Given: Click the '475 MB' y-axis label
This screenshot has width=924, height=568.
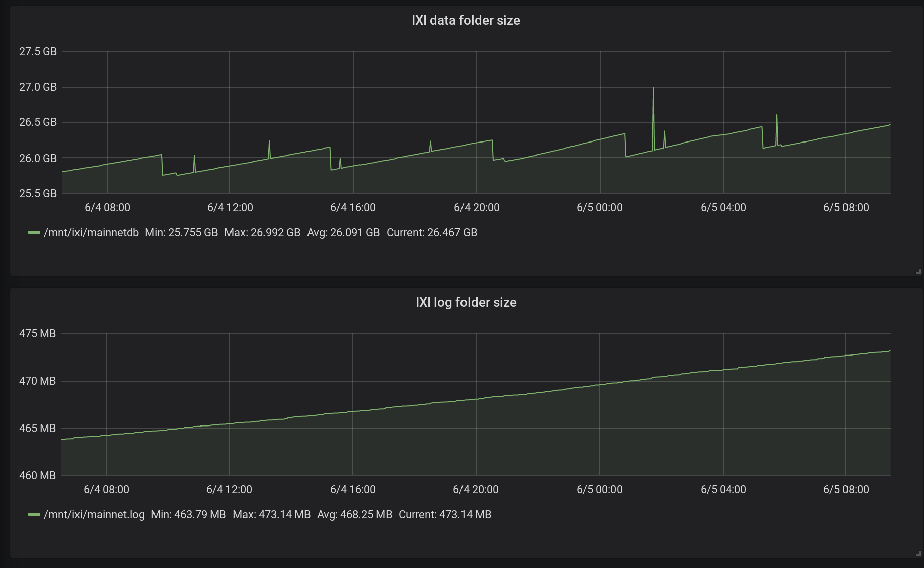Looking at the screenshot, I should pos(37,334).
